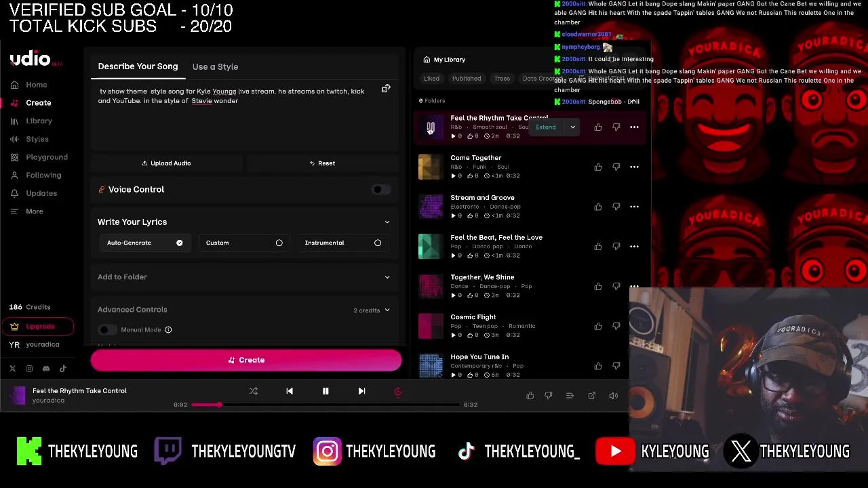Open current song in new page
The height and width of the screenshot is (488, 868).
click(x=592, y=396)
